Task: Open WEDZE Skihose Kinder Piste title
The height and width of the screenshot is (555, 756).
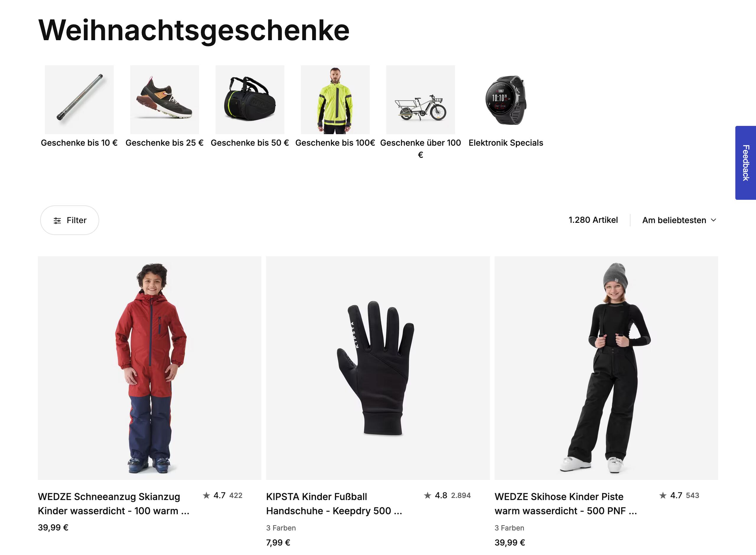Action: tap(566, 504)
